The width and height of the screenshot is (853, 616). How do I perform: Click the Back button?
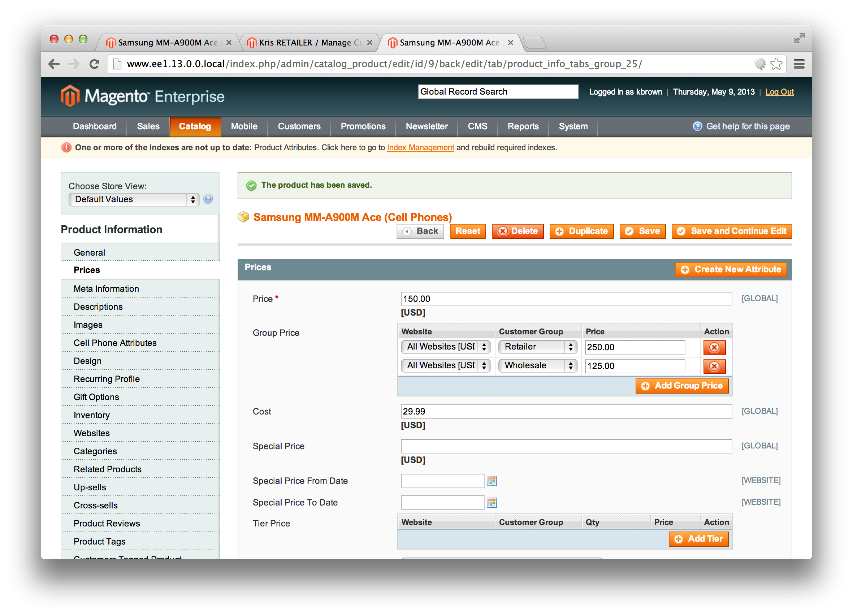point(420,231)
